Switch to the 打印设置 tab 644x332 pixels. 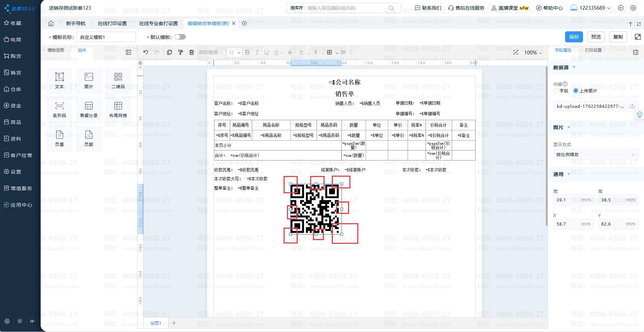(593, 50)
